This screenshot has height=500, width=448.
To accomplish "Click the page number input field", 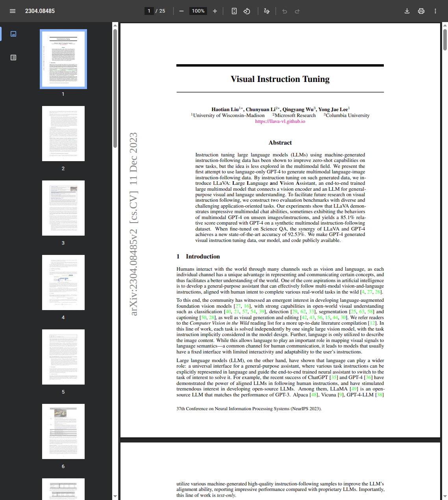I will point(149,11).
